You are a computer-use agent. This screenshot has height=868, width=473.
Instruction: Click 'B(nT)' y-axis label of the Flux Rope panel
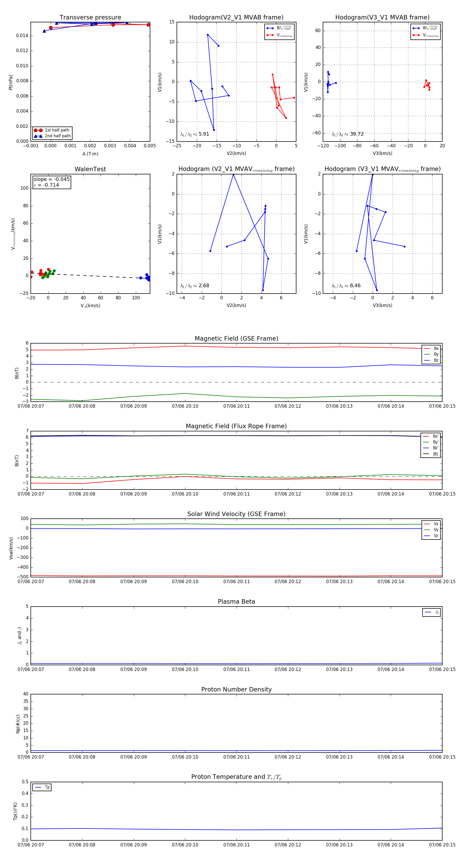(x=17, y=461)
